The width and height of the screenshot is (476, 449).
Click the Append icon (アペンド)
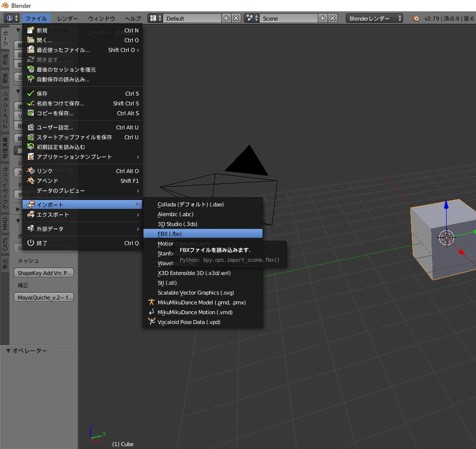pos(30,180)
